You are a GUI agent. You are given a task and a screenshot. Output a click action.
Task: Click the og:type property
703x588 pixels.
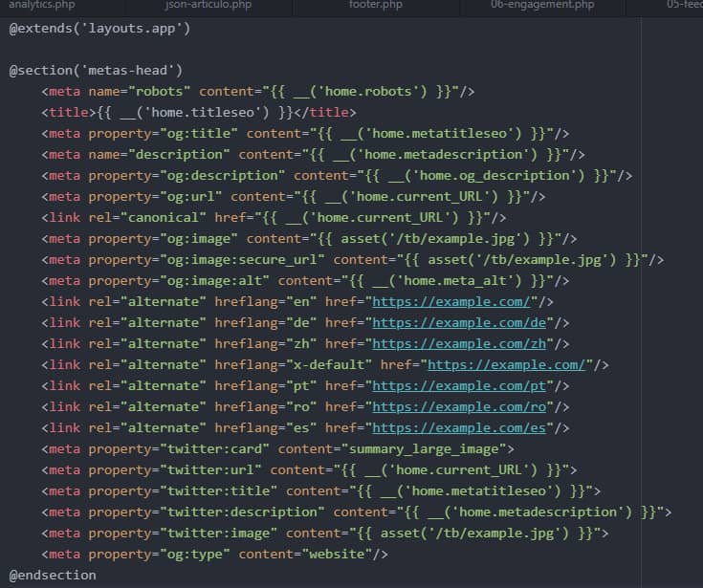click(x=159, y=555)
